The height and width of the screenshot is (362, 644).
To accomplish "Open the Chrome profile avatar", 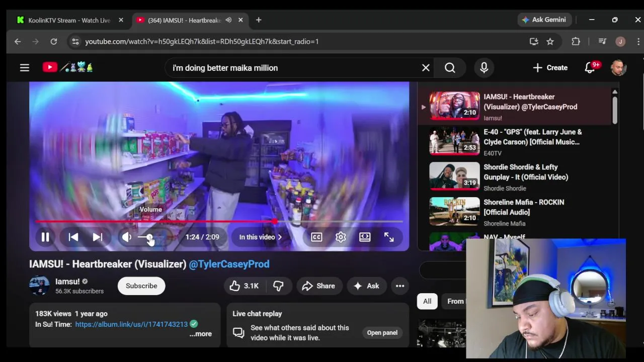I will pos(620,42).
